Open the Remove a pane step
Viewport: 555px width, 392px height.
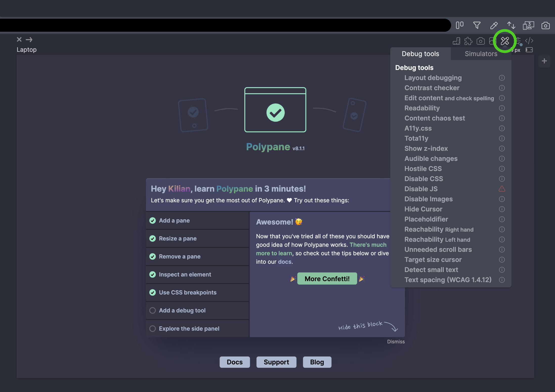point(197,256)
